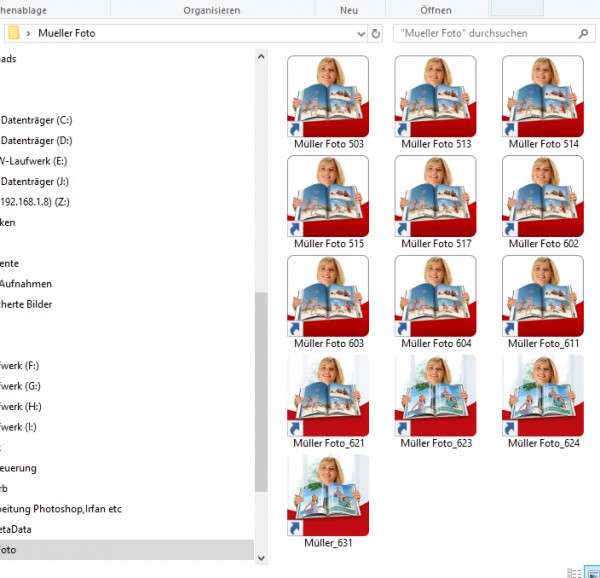Select the Müller Foto_623 shortcut icon
Viewport: 600px width, 578px height.
tap(435, 396)
